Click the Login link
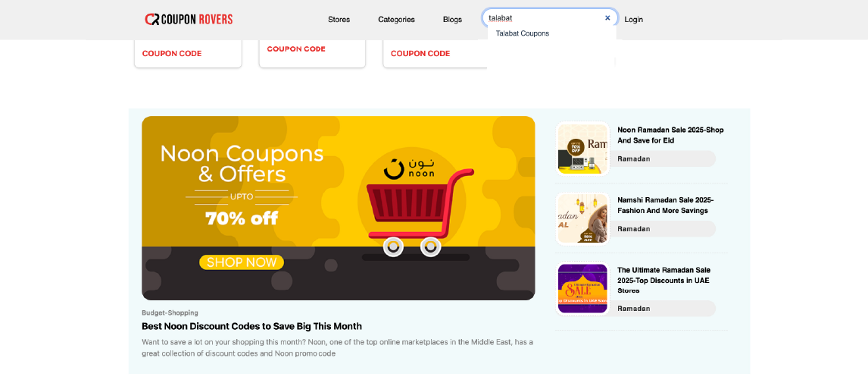Screen dimensions: 868x386 (634, 20)
